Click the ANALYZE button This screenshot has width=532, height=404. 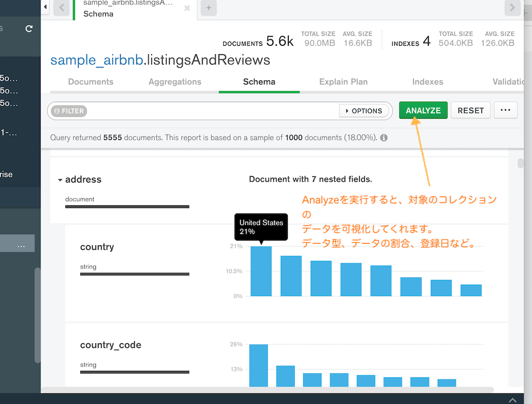(x=423, y=110)
